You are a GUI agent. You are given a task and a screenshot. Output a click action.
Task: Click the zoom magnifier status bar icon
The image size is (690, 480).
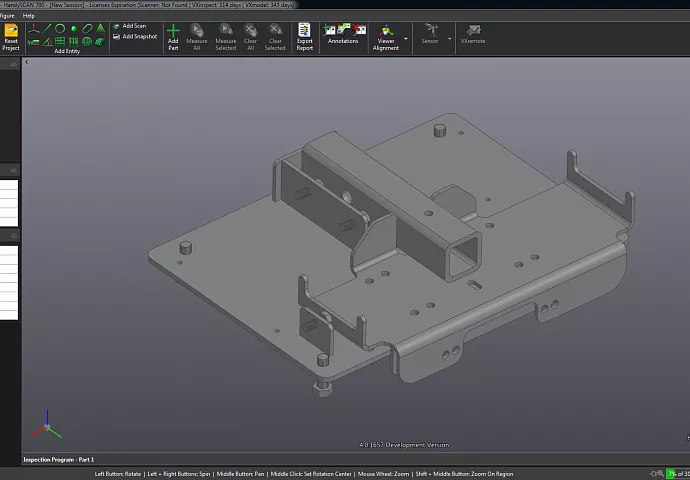click(661, 474)
